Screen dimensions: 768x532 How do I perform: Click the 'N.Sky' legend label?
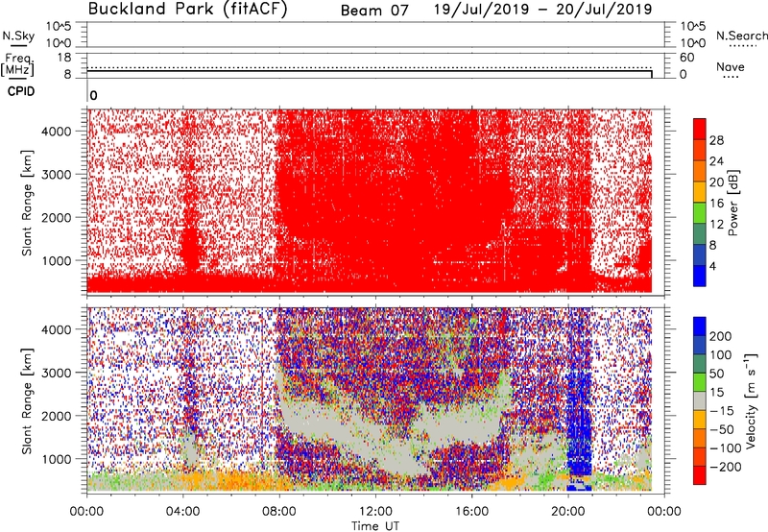click(18, 36)
